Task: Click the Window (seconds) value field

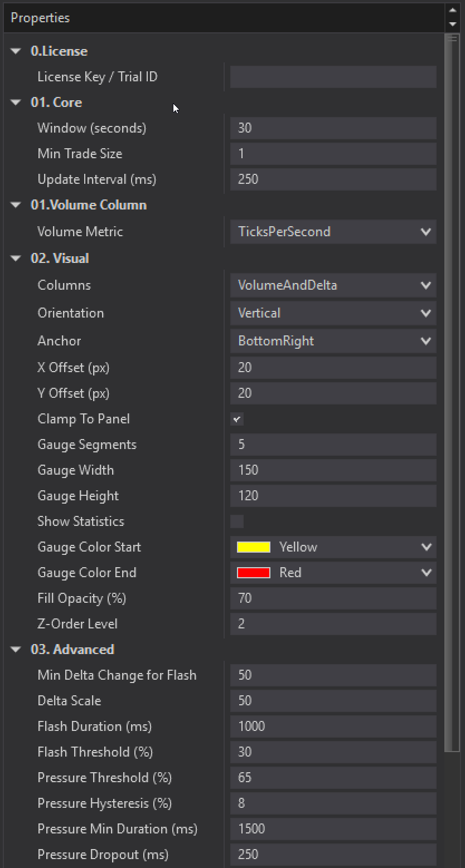Action: (x=333, y=128)
